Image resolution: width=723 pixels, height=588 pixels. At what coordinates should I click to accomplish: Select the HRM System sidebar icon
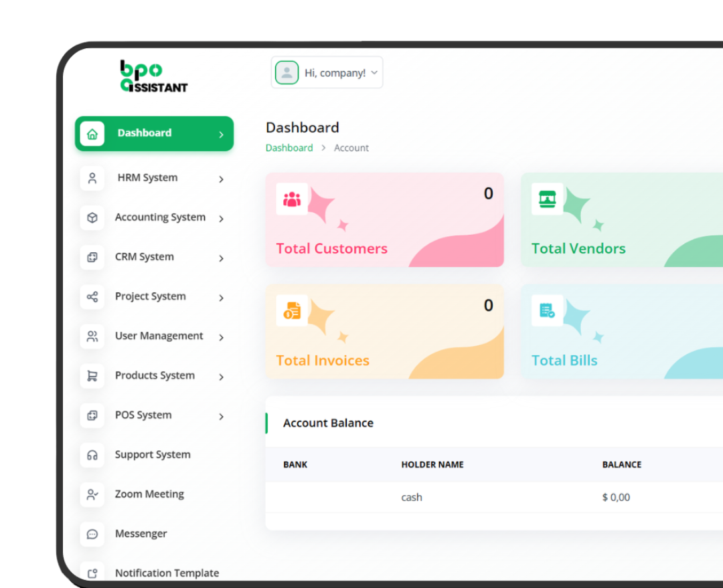tap(92, 178)
